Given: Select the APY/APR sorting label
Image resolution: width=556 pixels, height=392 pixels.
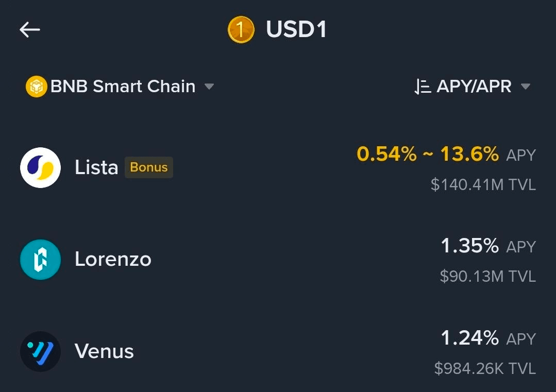Looking at the screenshot, I should 474,87.
